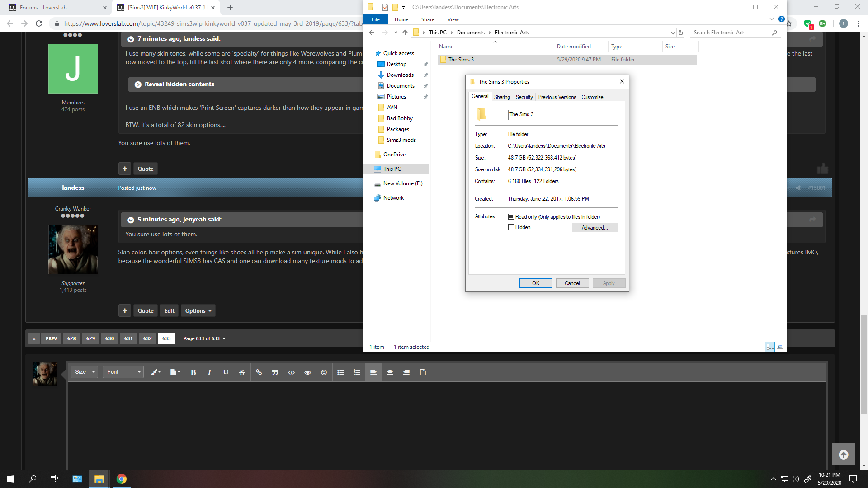Screen dimensions: 868x488
Task: Expand the Explorer ribbon chevron
Action: point(771,19)
